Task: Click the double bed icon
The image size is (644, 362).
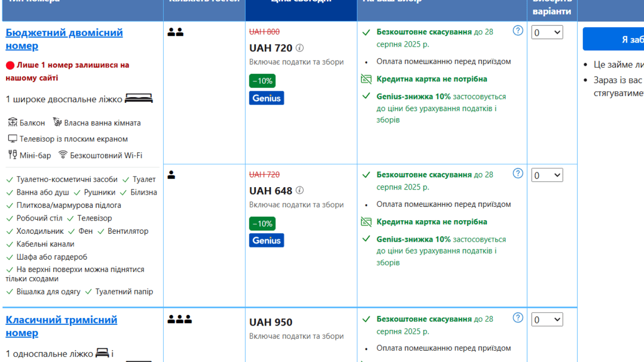Action: pos(139,99)
